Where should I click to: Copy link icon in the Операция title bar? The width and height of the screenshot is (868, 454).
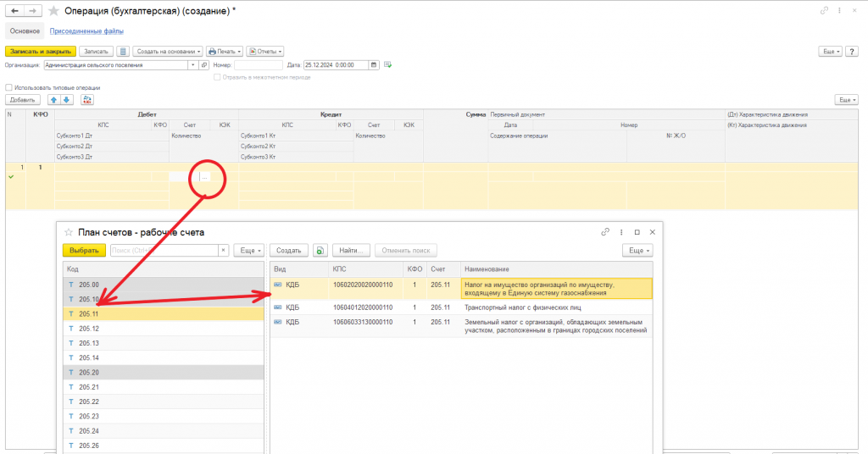click(x=824, y=10)
